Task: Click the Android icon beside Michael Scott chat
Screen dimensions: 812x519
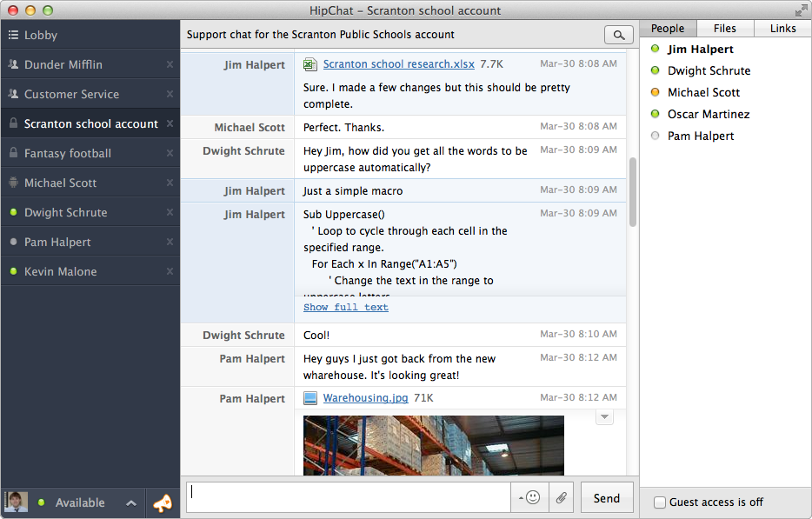Action: 13,183
